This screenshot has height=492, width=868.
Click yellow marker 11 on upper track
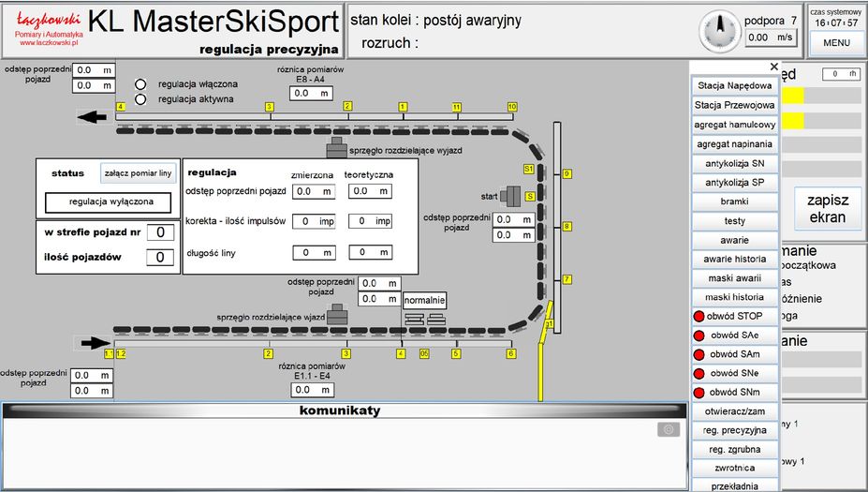point(456,107)
